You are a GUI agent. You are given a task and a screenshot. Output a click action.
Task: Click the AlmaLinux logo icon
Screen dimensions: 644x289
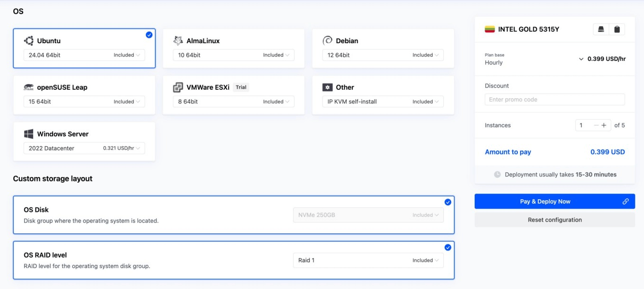coord(178,41)
